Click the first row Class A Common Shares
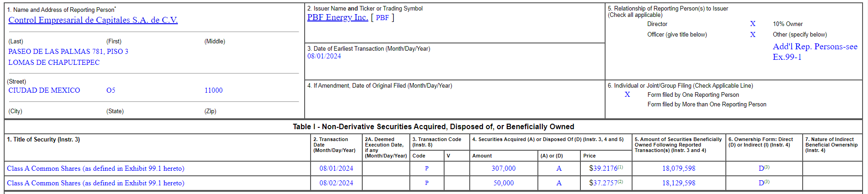This screenshot has height=194, width=868. (x=96, y=168)
